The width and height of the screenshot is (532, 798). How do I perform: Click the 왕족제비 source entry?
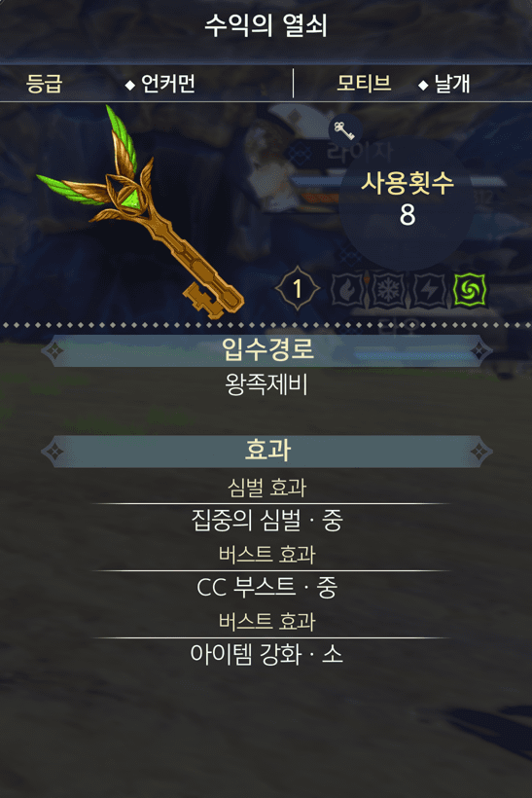[266, 384]
